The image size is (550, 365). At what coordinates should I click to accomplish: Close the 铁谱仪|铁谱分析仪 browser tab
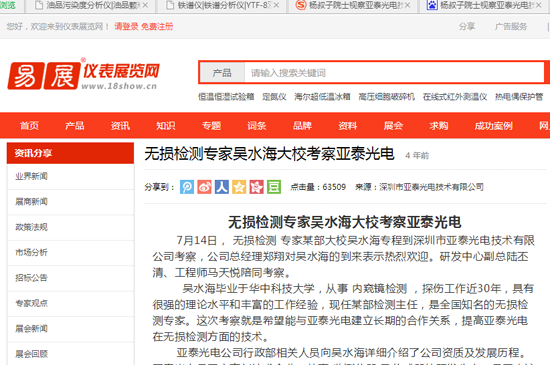(276, 5)
